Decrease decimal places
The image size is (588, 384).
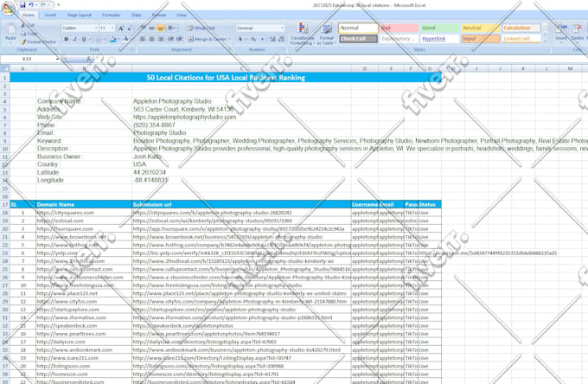pos(281,39)
